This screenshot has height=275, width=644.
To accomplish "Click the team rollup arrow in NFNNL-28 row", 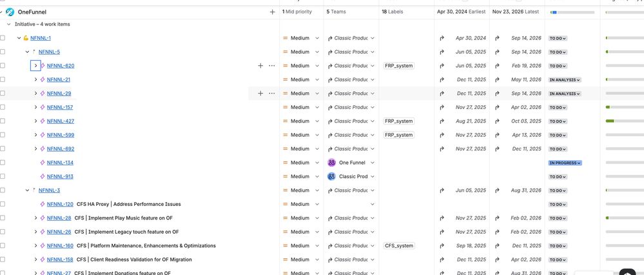I will 330,218.
